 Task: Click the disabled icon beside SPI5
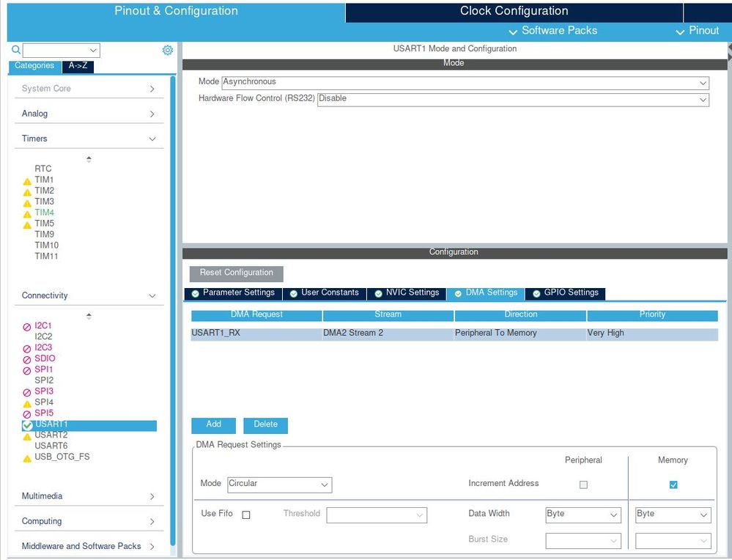pos(26,414)
